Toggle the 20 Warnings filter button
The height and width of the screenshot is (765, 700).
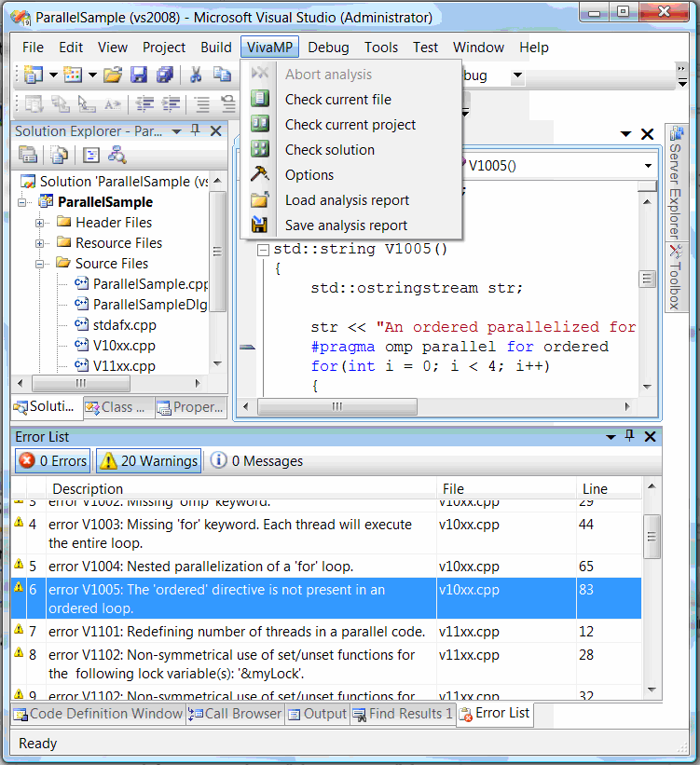(x=149, y=460)
